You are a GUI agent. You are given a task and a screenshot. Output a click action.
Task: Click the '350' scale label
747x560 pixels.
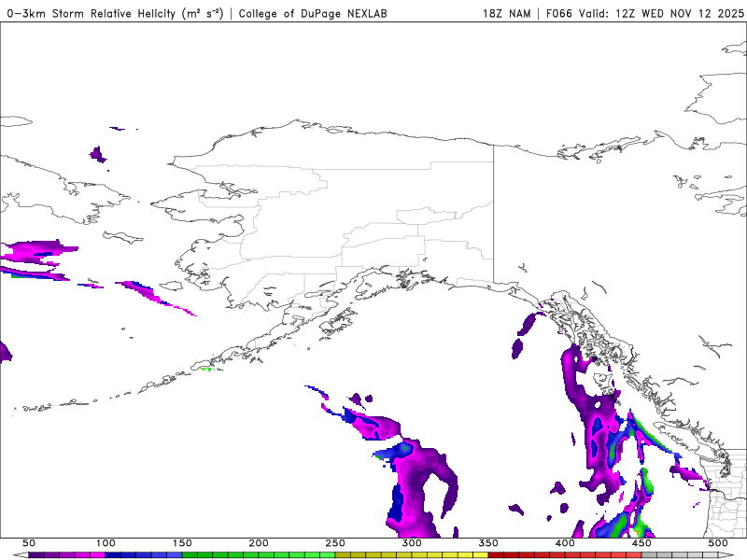pyautogui.click(x=488, y=543)
